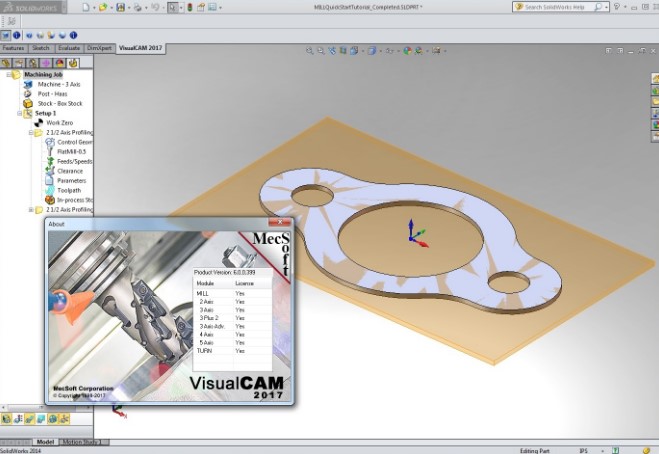
Task: Click the Previous View icon
Action: (332, 51)
